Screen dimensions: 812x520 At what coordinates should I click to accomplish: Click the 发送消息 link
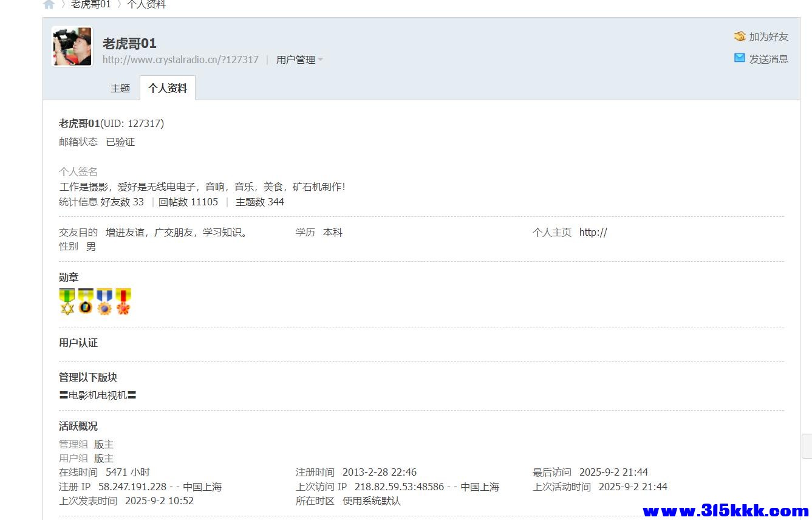pos(768,59)
